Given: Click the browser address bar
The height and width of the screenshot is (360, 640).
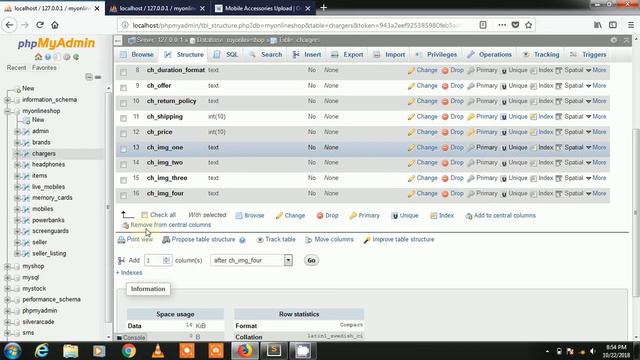Looking at the screenshot, I should click(x=296, y=25).
